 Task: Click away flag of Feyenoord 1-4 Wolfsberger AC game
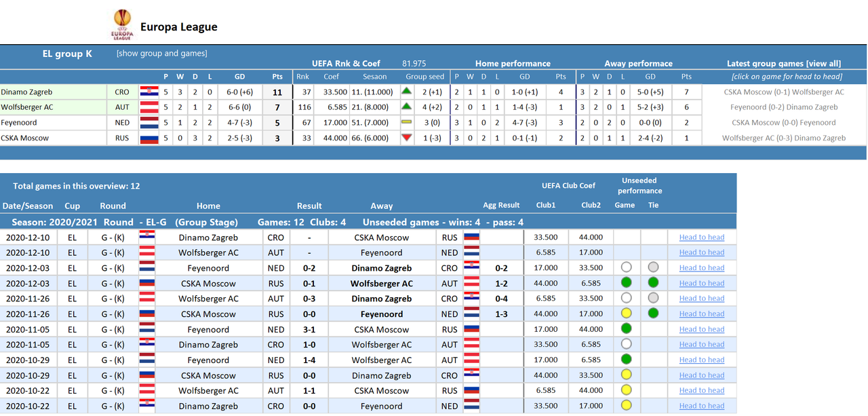[x=472, y=360]
